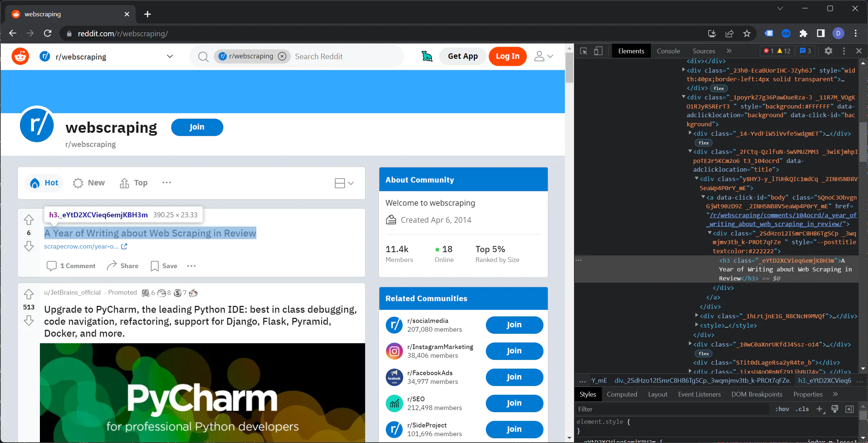Open a new browser tab
Viewport: 868px width, 443px height.
pos(148,14)
